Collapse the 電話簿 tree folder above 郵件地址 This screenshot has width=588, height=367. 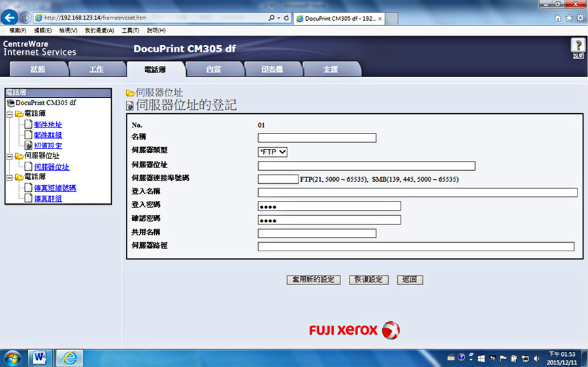(x=10, y=114)
